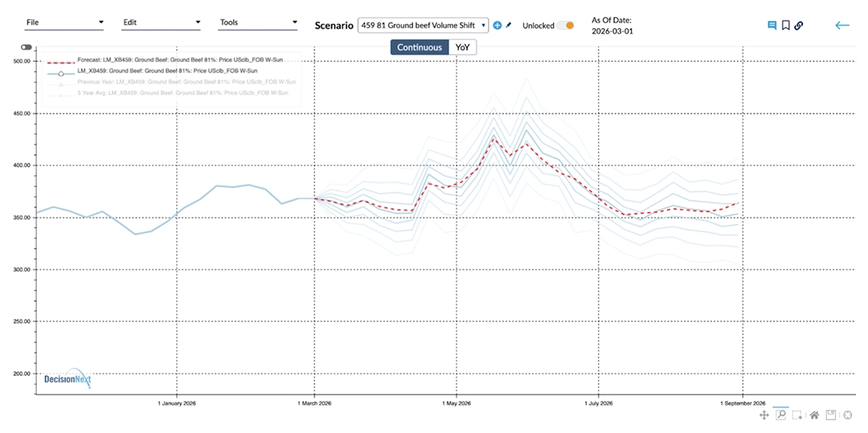Select the pan tool icon

(x=764, y=415)
